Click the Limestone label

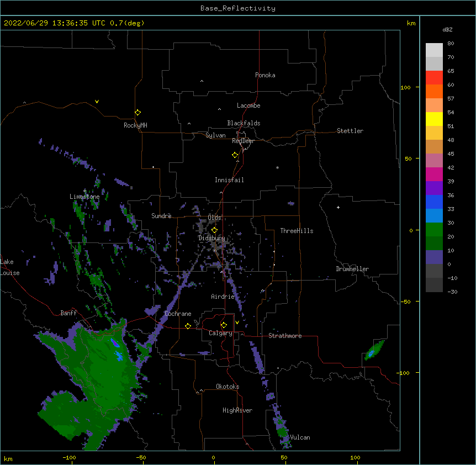pos(84,197)
